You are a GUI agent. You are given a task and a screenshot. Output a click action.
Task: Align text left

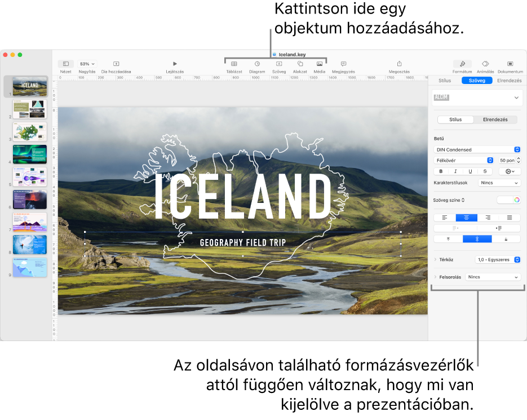click(445, 218)
